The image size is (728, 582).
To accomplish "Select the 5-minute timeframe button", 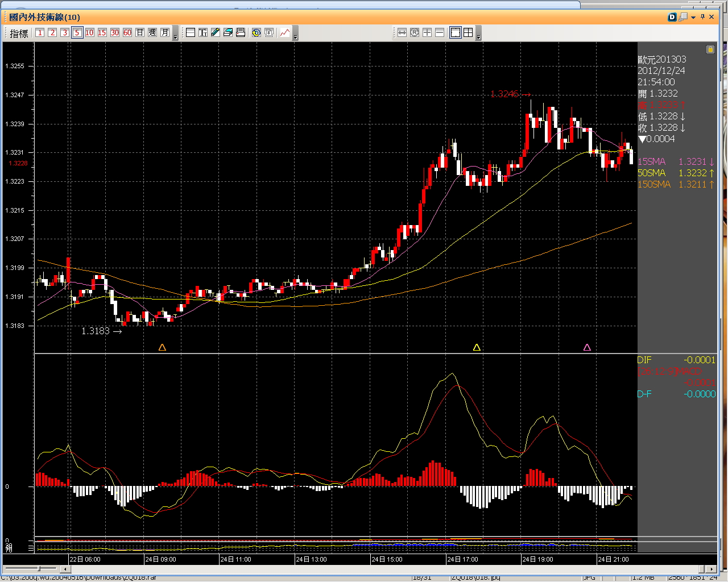I will pos(77,33).
